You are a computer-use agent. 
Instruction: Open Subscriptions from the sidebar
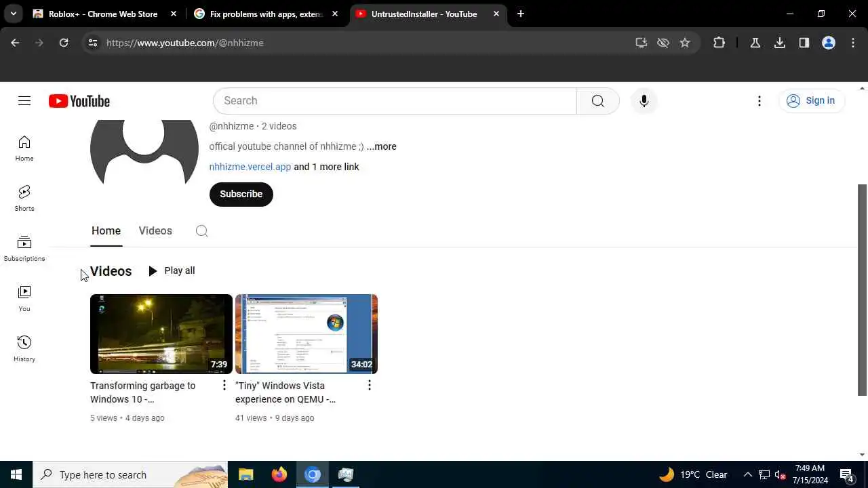coord(24,249)
